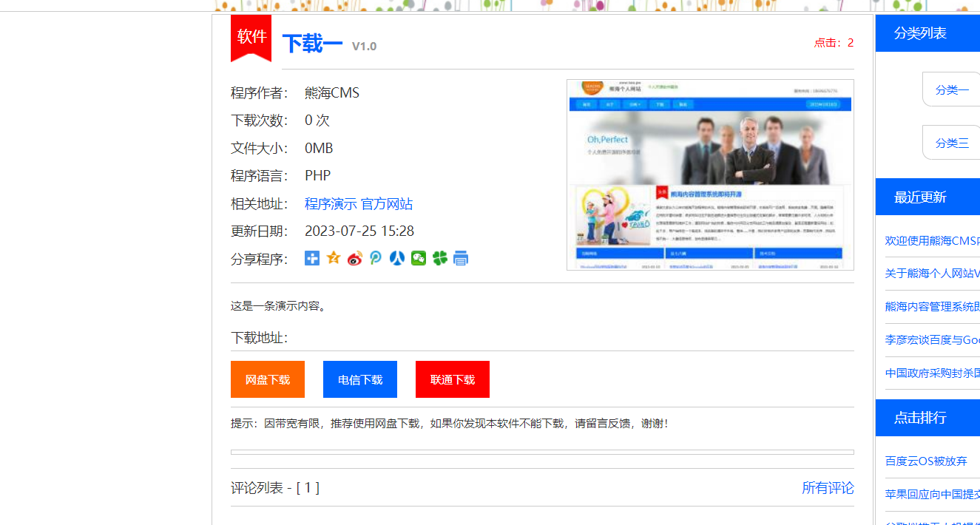
Task: View 所有评论 comments link
Action: pos(828,488)
